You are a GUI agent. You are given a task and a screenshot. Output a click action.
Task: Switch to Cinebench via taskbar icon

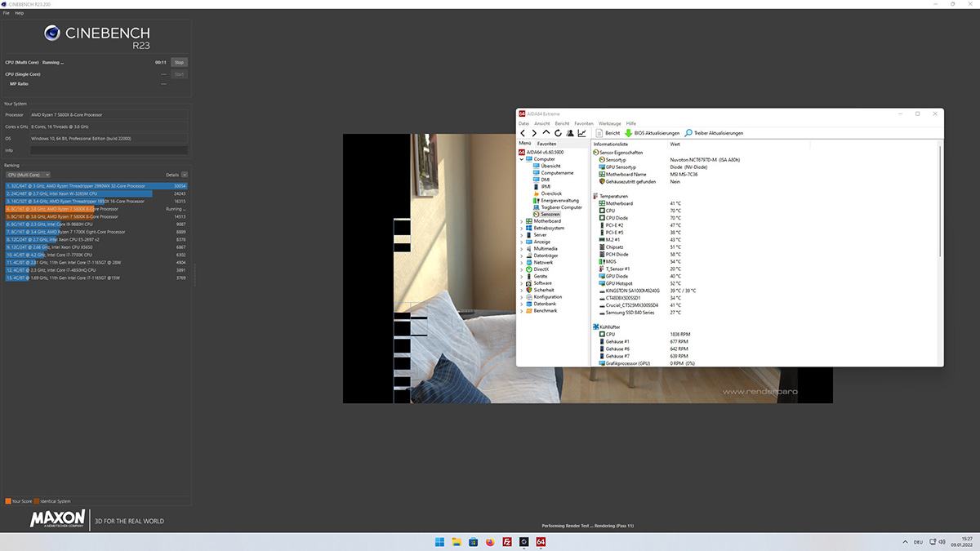click(x=524, y=541)
